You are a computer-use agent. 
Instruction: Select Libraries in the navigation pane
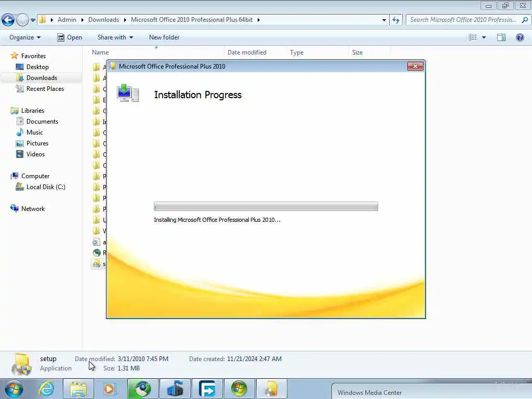pyautogui.click(x=33, y=111)
